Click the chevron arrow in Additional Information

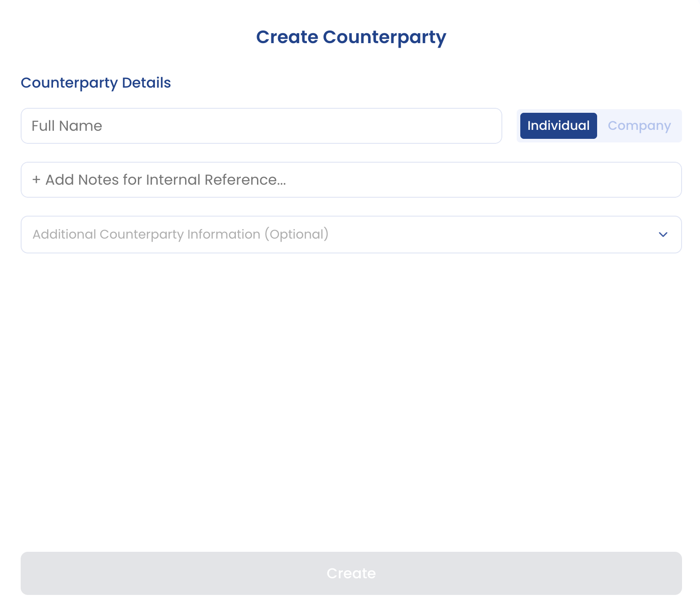click(x=663, y=235)
